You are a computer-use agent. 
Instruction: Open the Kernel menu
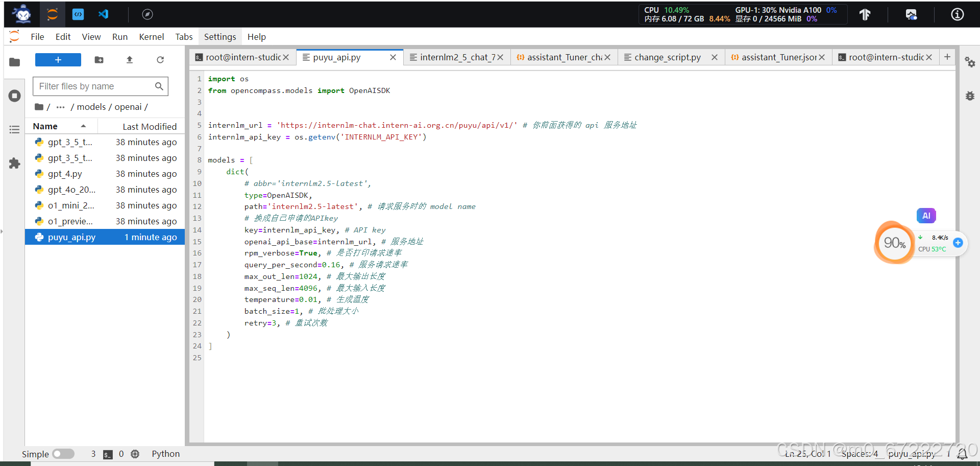coord(151,36)
